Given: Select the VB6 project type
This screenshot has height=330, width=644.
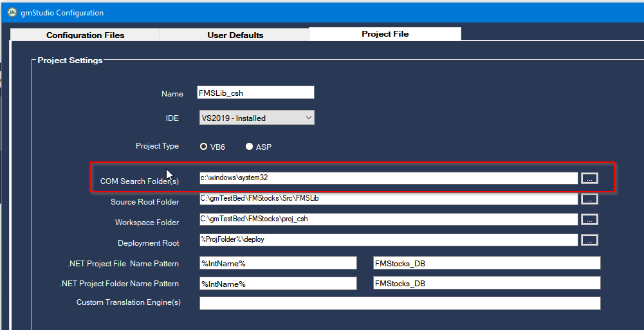Looking at the screenshot, I should click(204, 147).
